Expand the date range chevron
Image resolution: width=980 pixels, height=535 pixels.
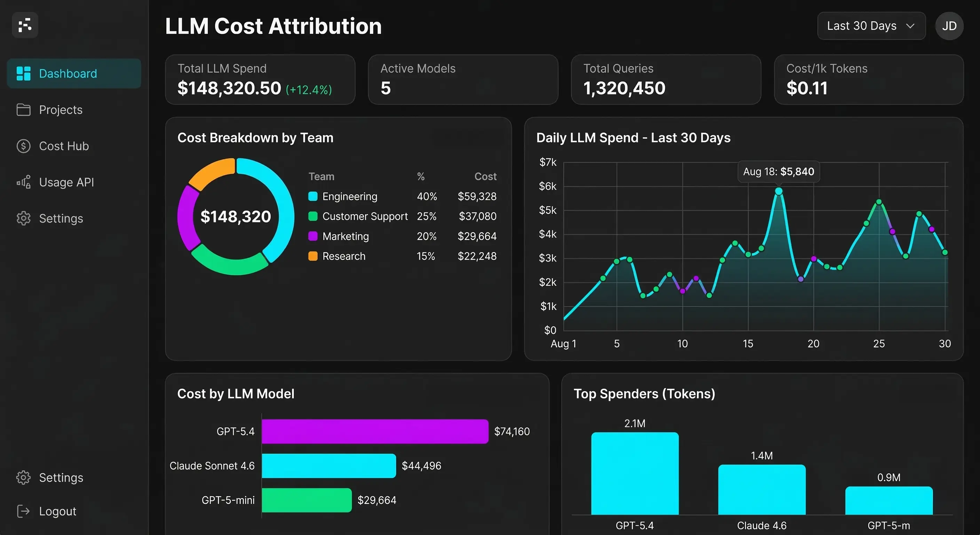tap(910, 26)
